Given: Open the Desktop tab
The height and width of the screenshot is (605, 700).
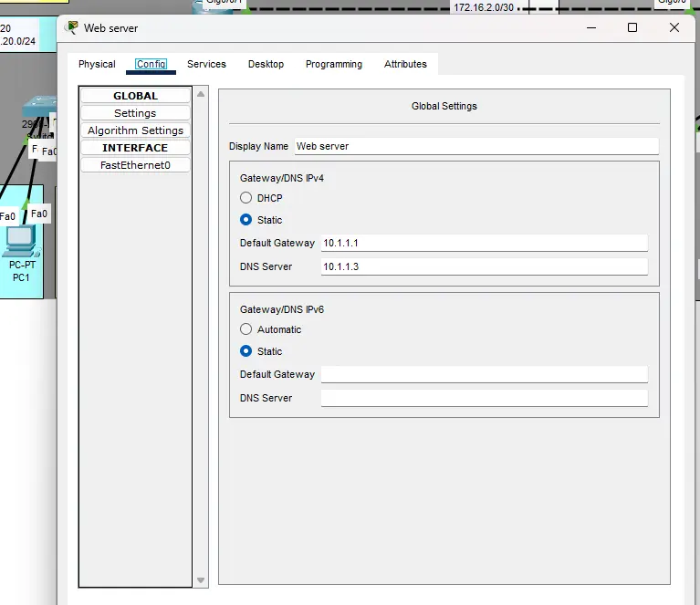Looking at the screenshot, I should pos(266,64).
